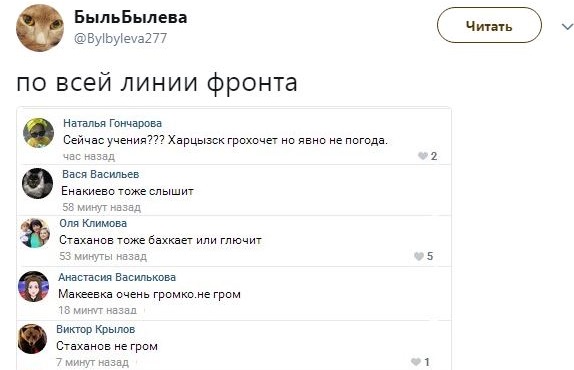Like Наталья Гончарова's comment heart
The height and width of the screenshot is (370, 574).
[423, 156]
